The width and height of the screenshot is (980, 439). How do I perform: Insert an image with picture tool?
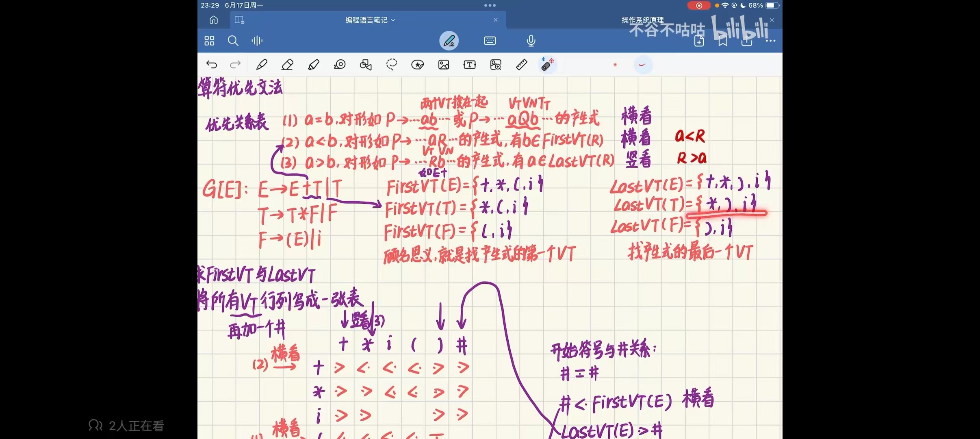point(444,65)
